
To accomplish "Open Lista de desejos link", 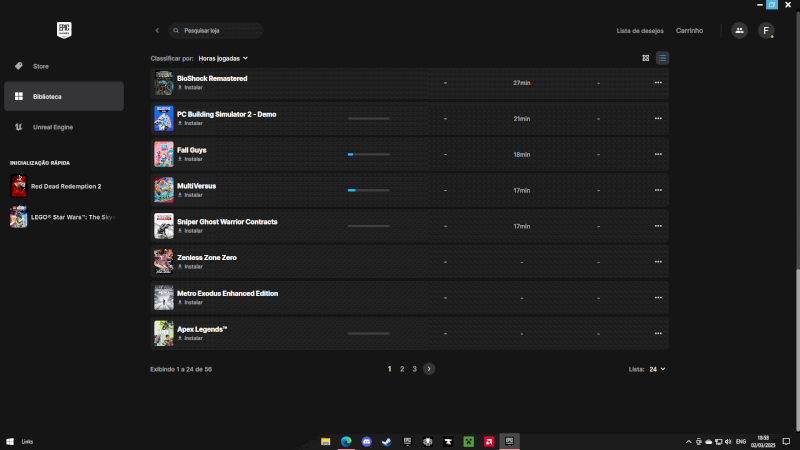I will pos(641,31).
